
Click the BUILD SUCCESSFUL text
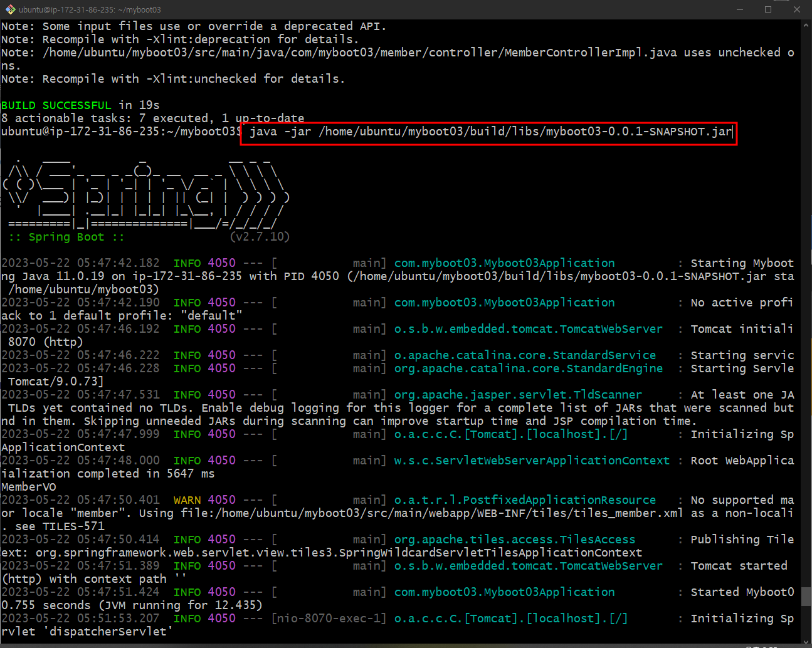(56, 105)
